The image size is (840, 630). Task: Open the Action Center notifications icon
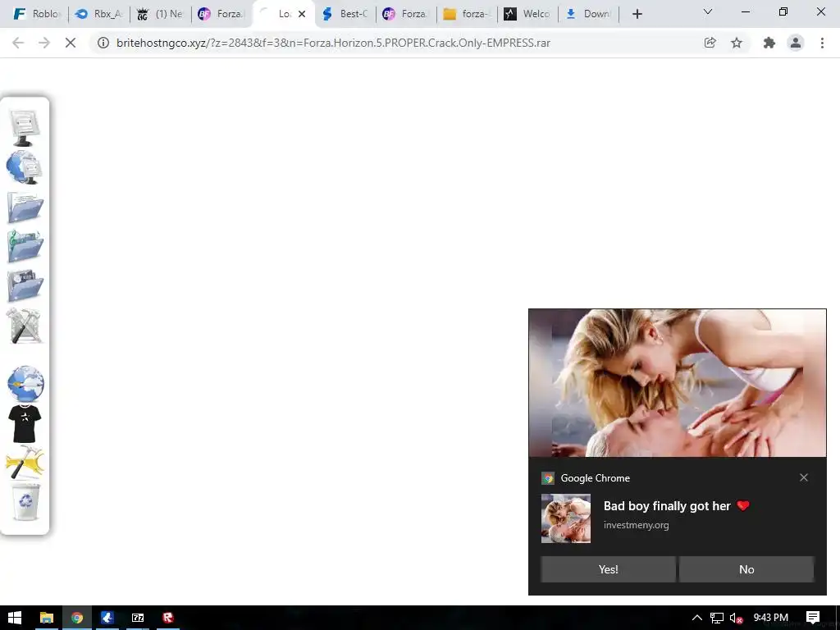click(813, 618)
